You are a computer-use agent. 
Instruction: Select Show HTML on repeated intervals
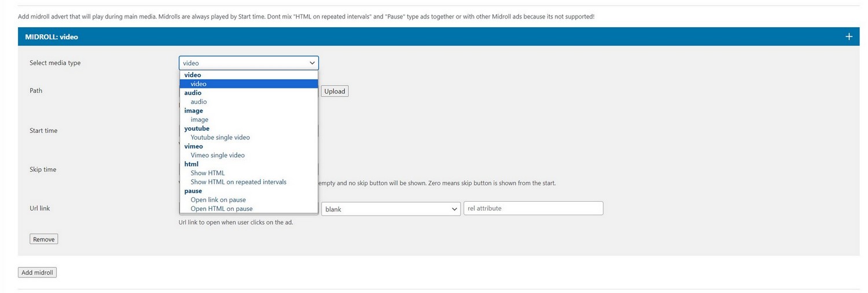pos(238,182)
